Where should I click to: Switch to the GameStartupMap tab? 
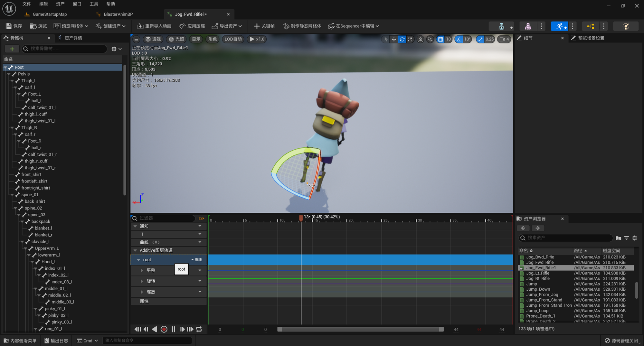[50, 14]
